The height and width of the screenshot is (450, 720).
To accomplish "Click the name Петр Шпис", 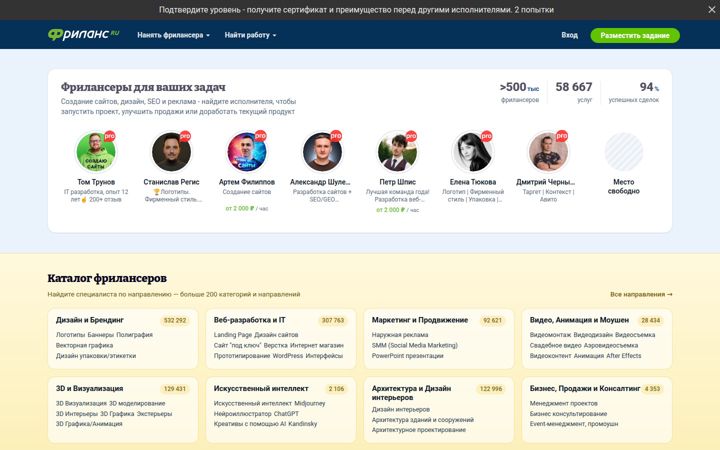I will tap(398, 182).
